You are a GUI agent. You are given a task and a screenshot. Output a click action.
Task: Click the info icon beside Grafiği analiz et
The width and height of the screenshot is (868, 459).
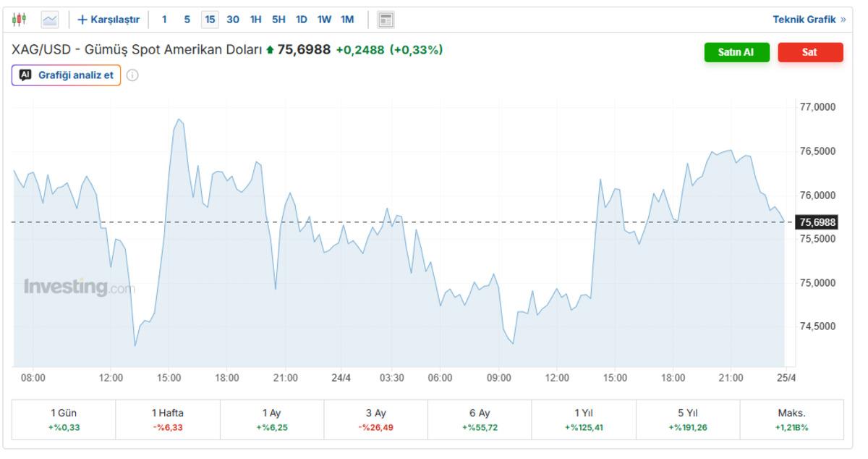(x=132, y=75)
